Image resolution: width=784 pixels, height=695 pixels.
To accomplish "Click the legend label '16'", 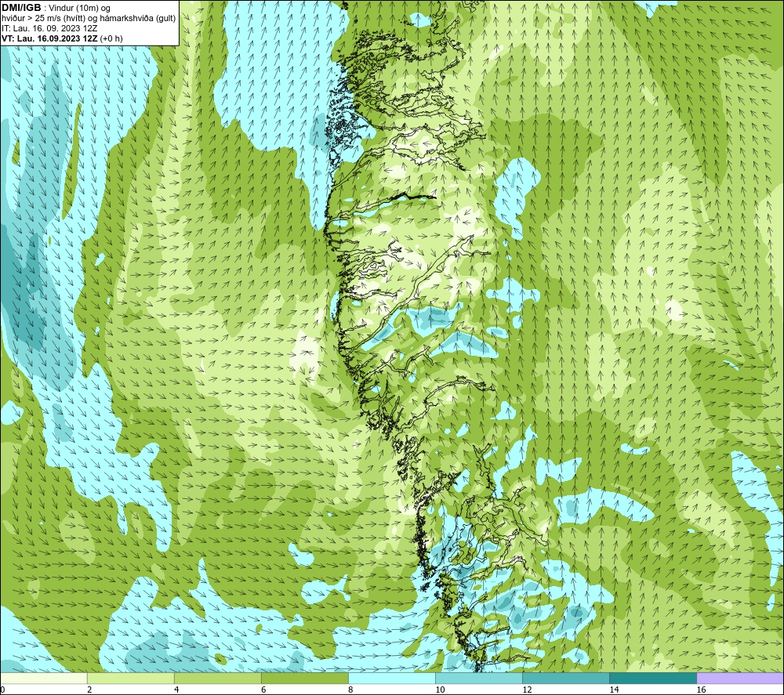I will tap(701, 690).
